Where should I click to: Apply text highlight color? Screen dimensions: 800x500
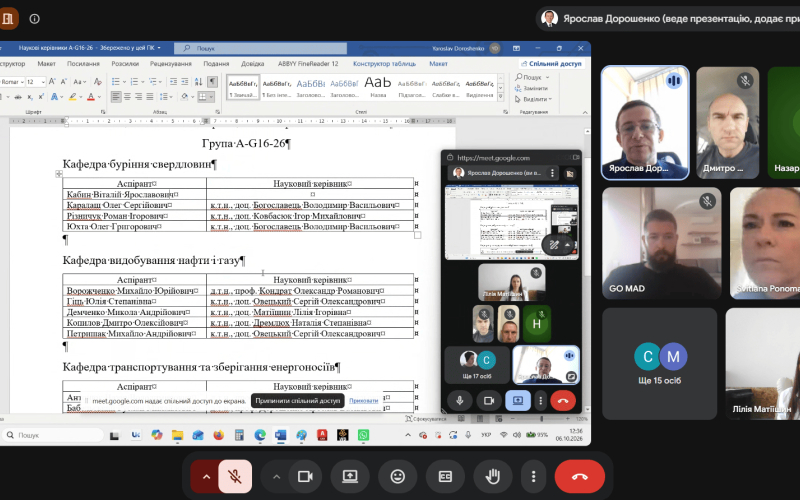point(72,96)
